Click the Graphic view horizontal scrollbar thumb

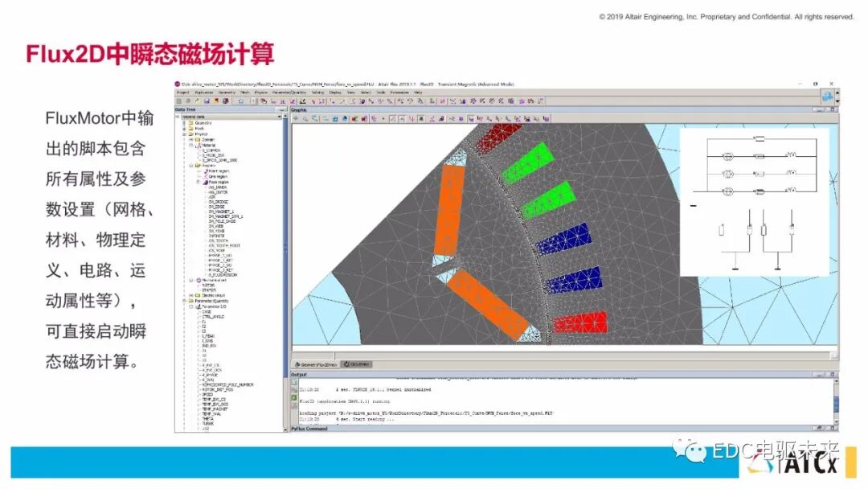(x=313, y=355)
